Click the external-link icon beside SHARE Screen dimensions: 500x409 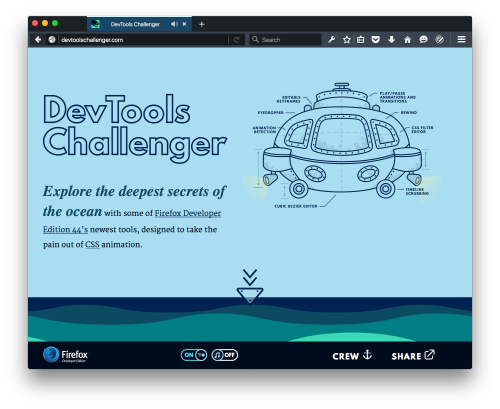pyautogui.click(x=429, y=355)
